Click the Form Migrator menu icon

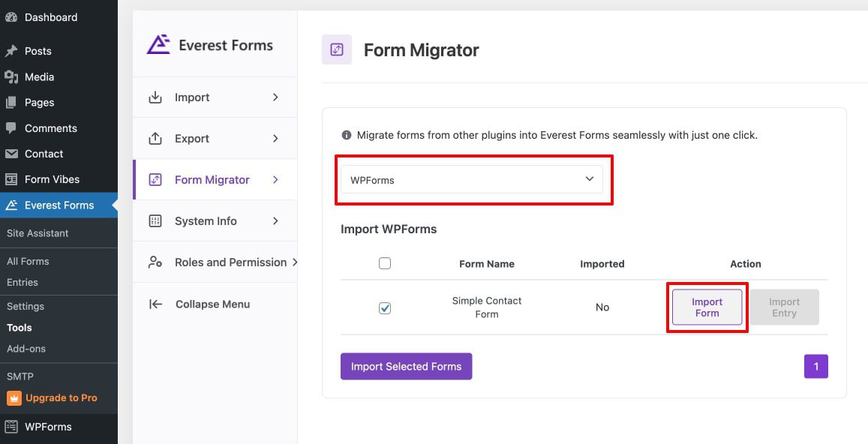155,179
